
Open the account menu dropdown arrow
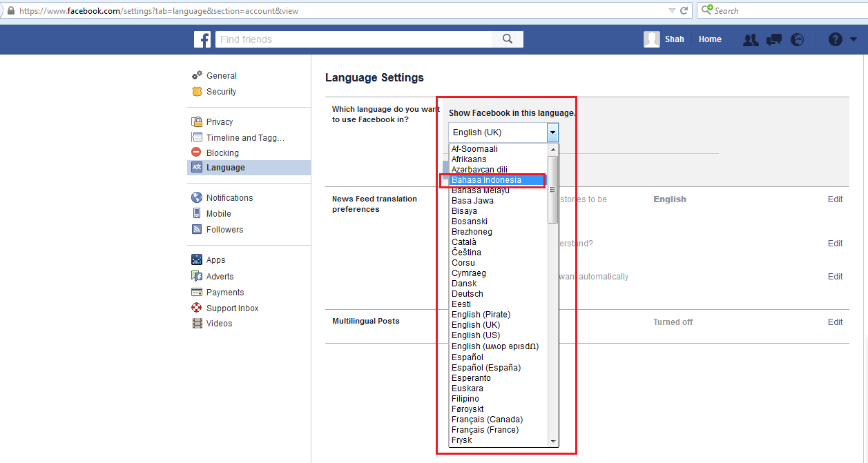tap(853, 40)
